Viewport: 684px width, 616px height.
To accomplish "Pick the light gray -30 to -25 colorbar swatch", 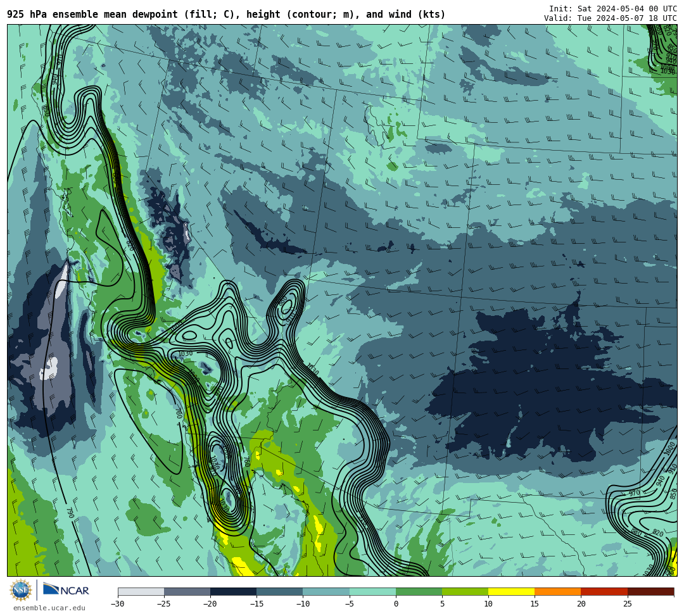I will [141, 592].
